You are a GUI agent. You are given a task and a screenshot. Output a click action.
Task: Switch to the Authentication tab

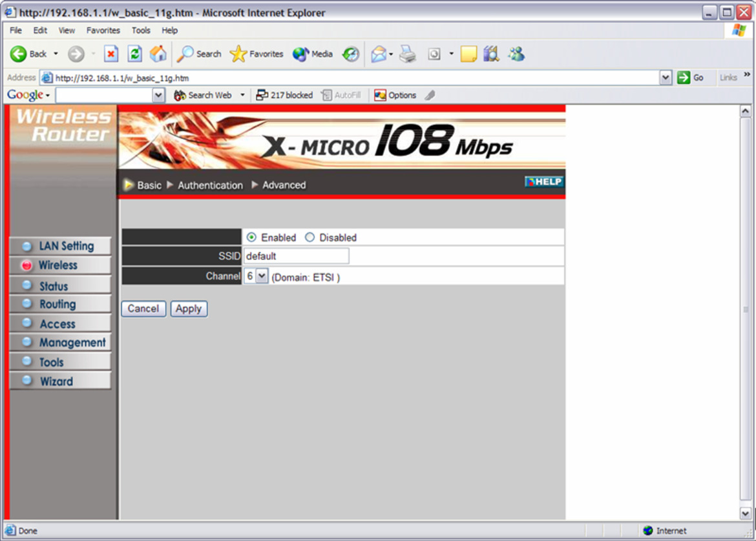coord(210,185)
